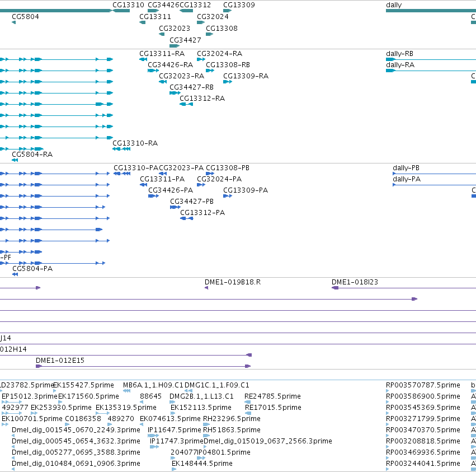Screen dimensions: 476x472
Task: Click EST label EK155427.5prime
Action: 83,385
